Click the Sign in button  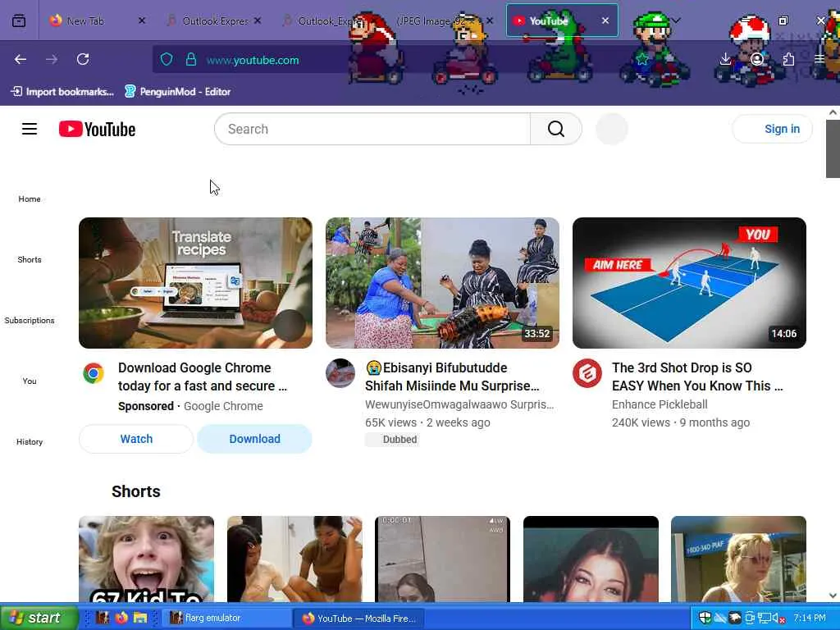coord(772,129)
